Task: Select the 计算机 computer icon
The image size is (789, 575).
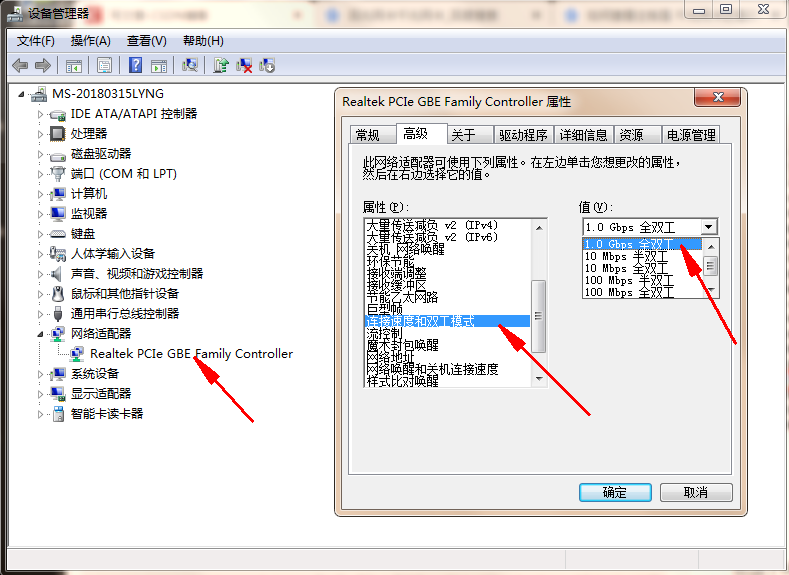Action: (x=58, y=194)
